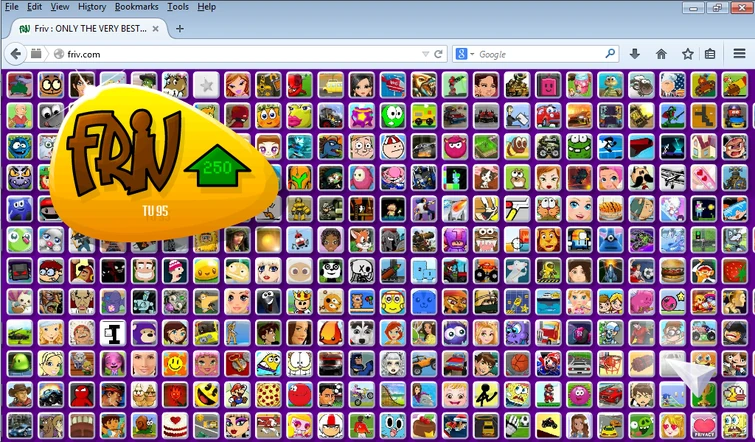Open the husky dog game icon
This screenshot has height=442, width=755.
tap(362, 333)
